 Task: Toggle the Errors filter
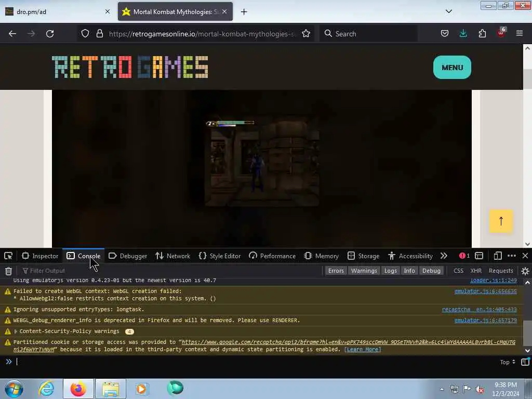click(336, 271)
